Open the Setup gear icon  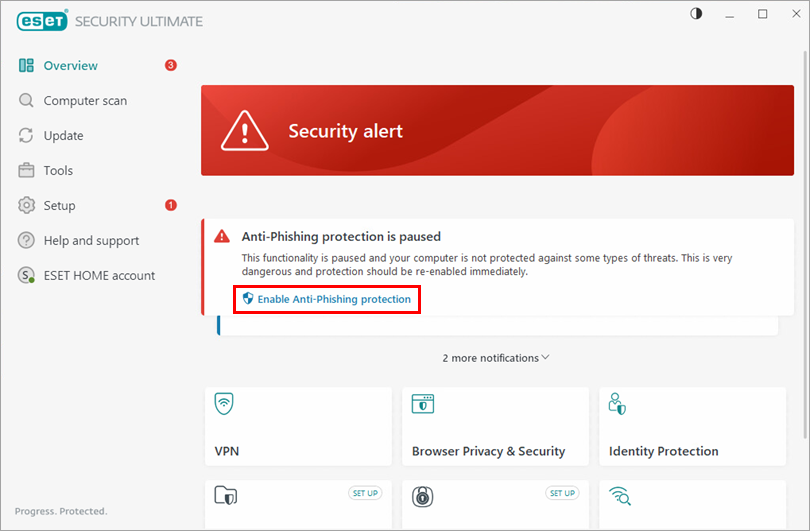coord(26,206)
